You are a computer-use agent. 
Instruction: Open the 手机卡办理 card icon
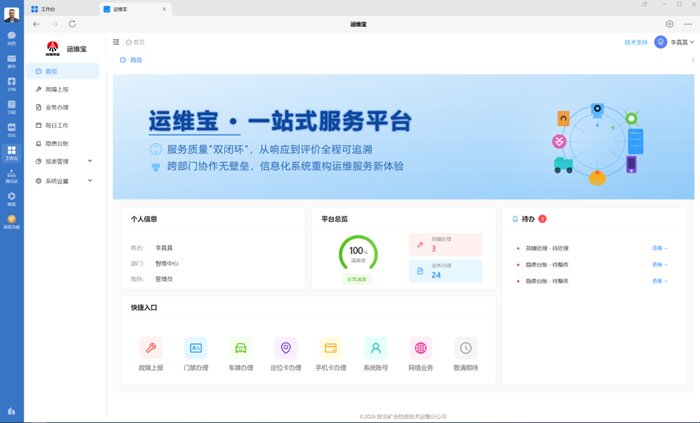point(331,348)
